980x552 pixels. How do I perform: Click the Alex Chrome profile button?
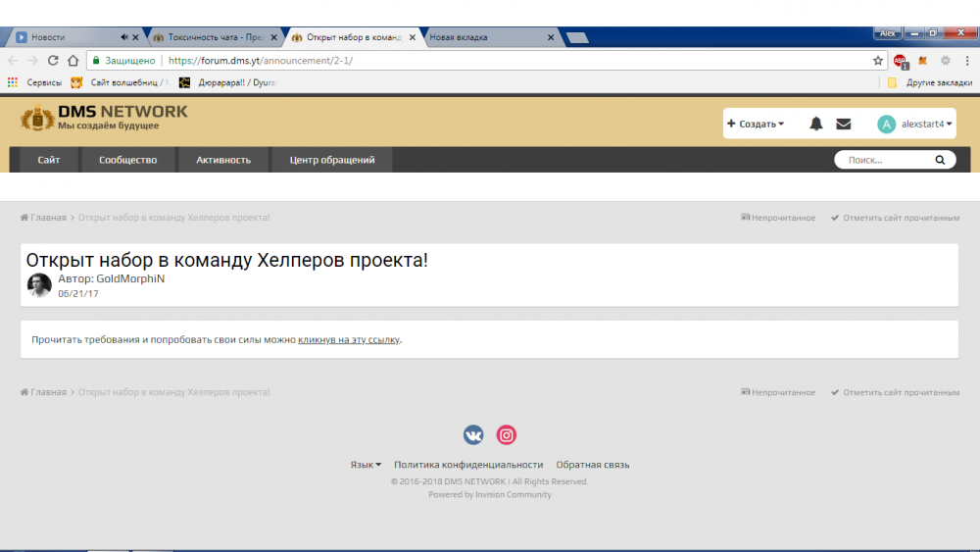tap(888, 33)
